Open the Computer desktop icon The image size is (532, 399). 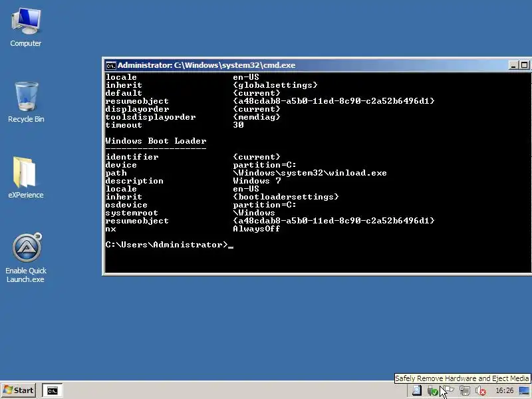coord(26,27)
